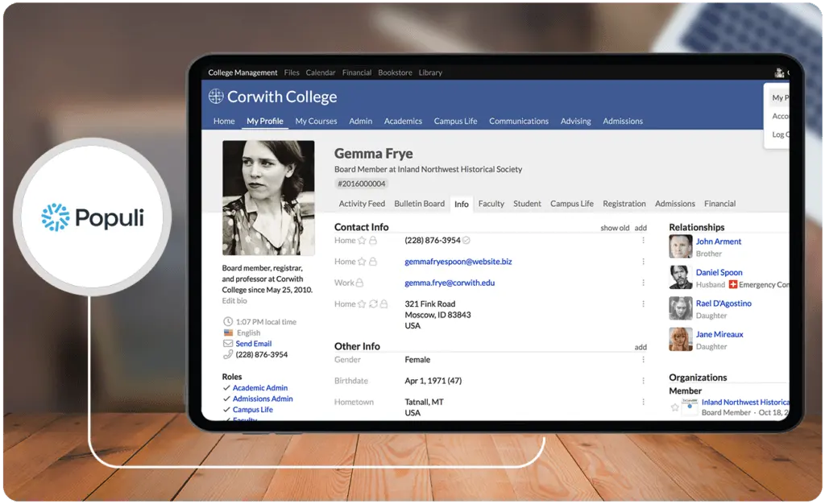825x504 pixels.
Task: Switch to the Faculty profile tab
Action: (x=491, y=204)
